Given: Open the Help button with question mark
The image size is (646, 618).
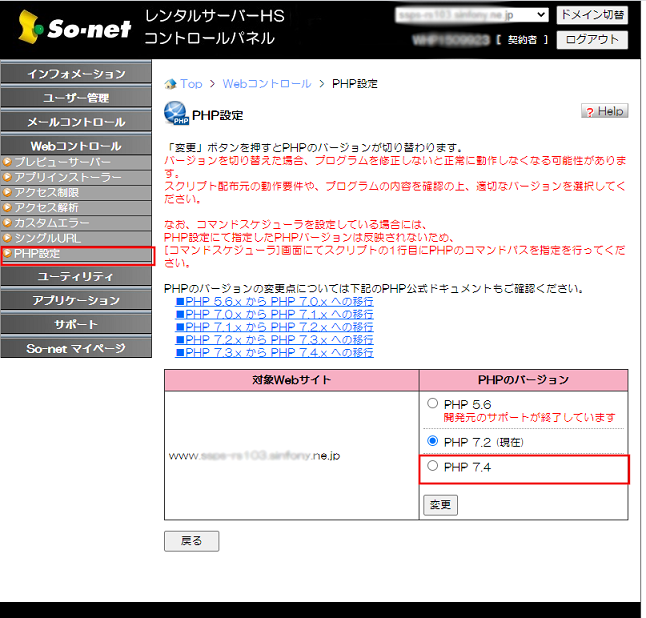Looking at the screenshot, I should click(604, 111).
